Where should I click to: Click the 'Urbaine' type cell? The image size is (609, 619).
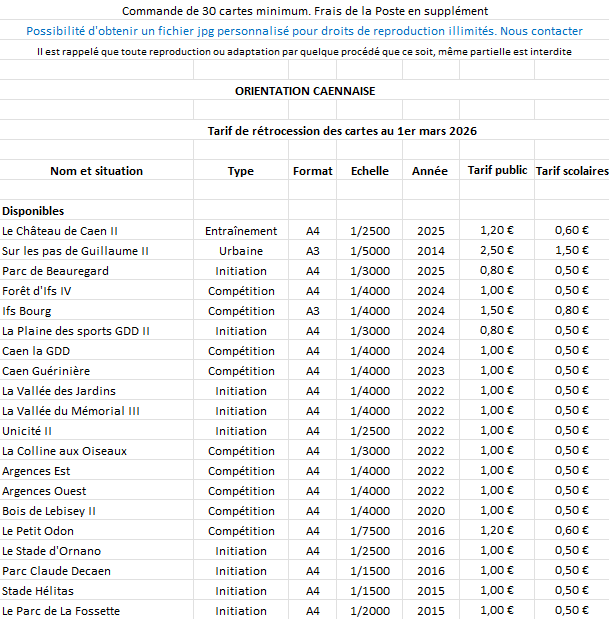coord(241,251)
